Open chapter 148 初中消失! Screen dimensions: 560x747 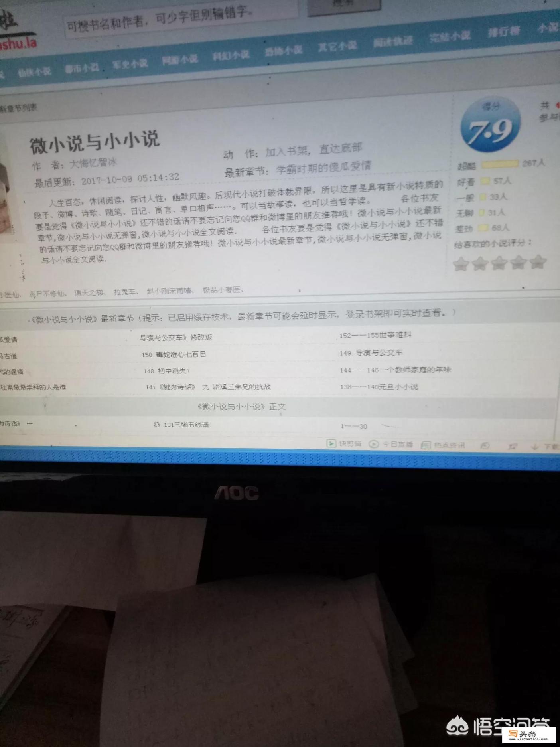pos(166,371)
